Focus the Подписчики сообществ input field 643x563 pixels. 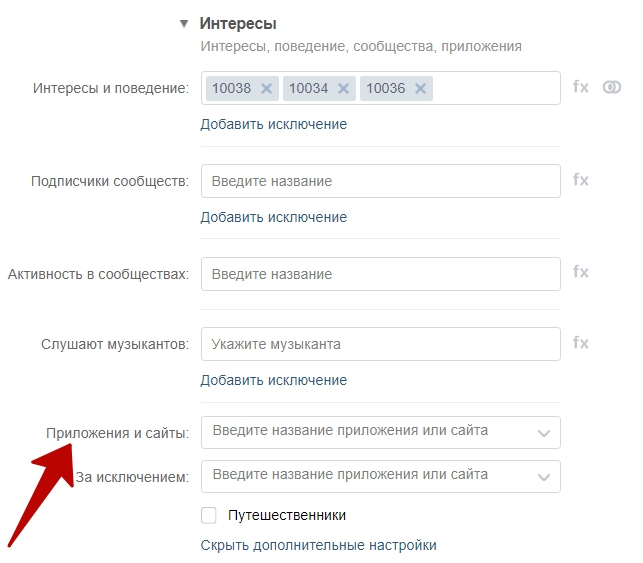(381, 181)
